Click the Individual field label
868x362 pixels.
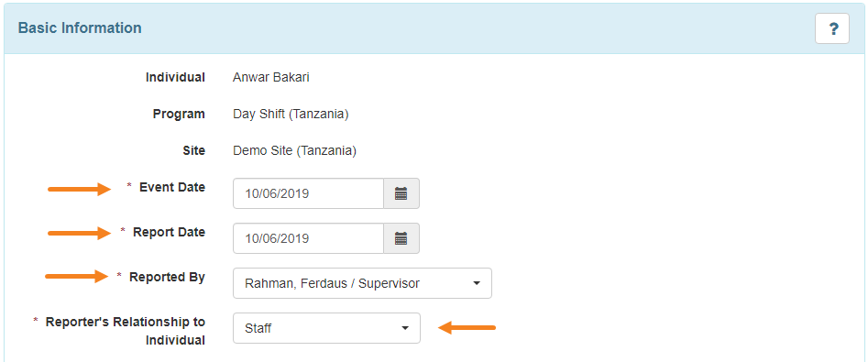pyautogui.click(x=175, y=78)
